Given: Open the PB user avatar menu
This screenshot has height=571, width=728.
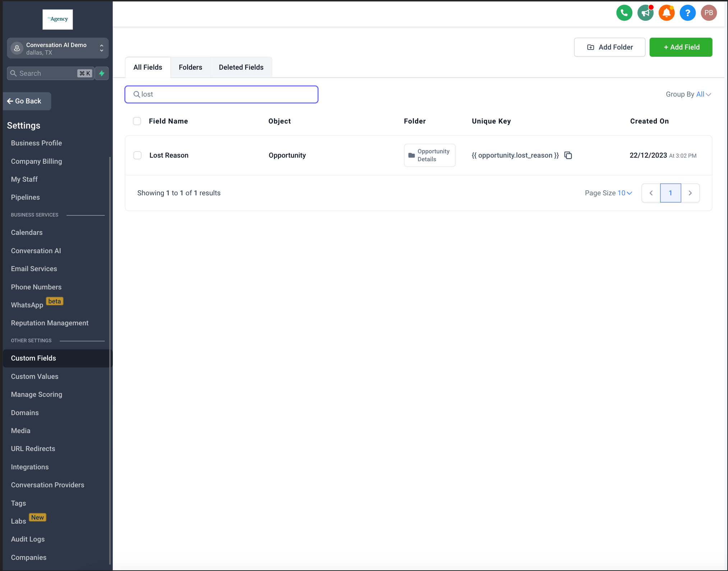Looking at the screenshot, I should (709, 13).
